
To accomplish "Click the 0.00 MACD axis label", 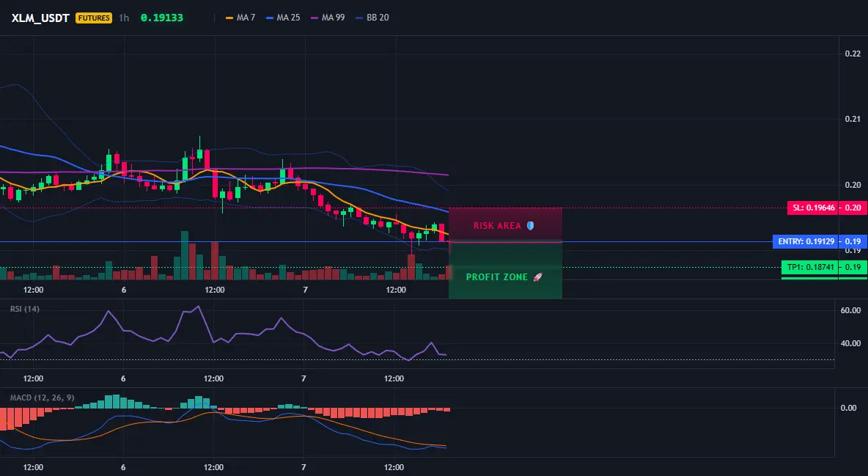I will (x=849, y=408).
